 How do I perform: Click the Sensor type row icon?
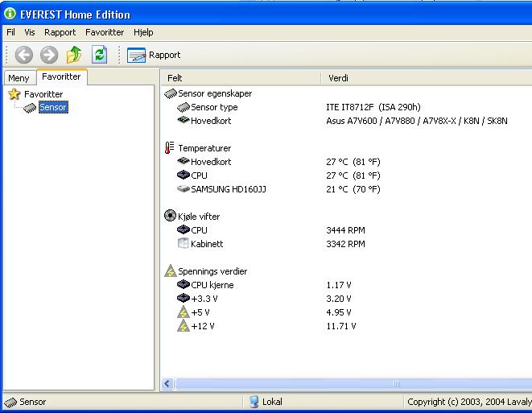[184, 107]
